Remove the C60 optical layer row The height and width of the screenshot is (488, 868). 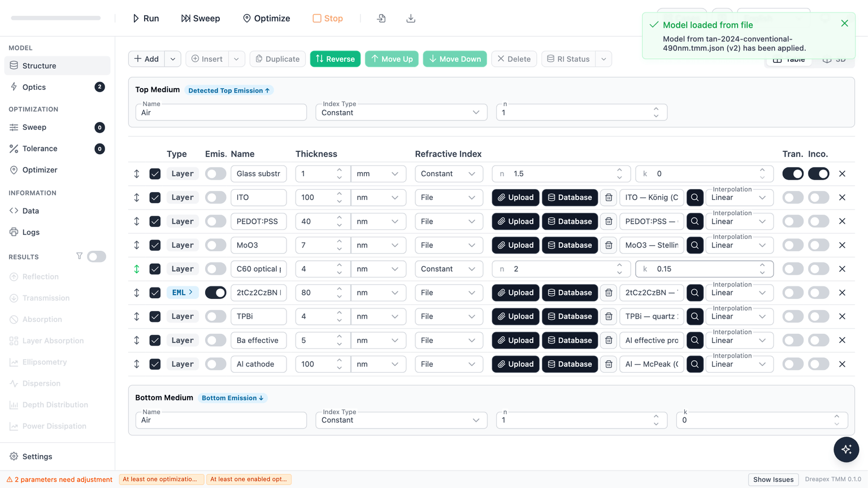(842, 269)
